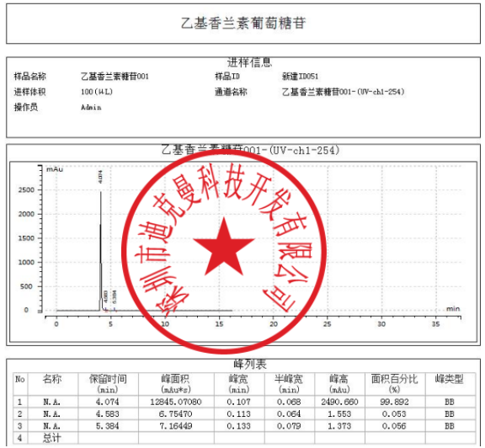
Task: Click the 2500 mAu y-axis tick
Action: tap(26, 189)
